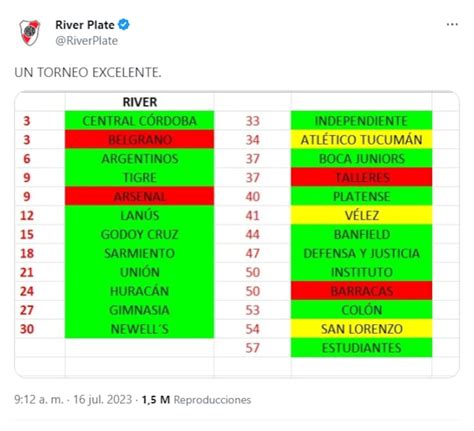
Task: Click the red ARSENAL cell
Action: point(139,196)
